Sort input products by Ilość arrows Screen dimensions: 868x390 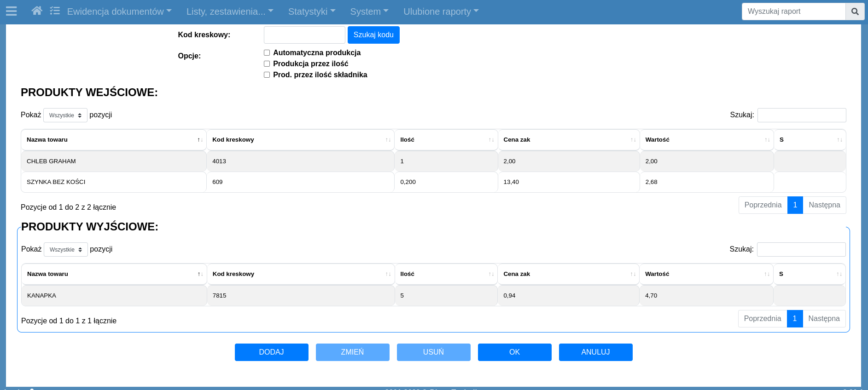click(x=491, y=140)
